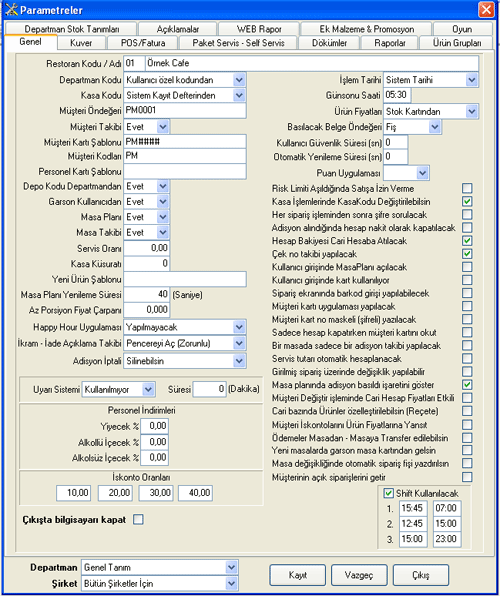The image size is (500, 596).
Task: Expand the Masa Takibi dropdown
Action: [x=163, y=232]
